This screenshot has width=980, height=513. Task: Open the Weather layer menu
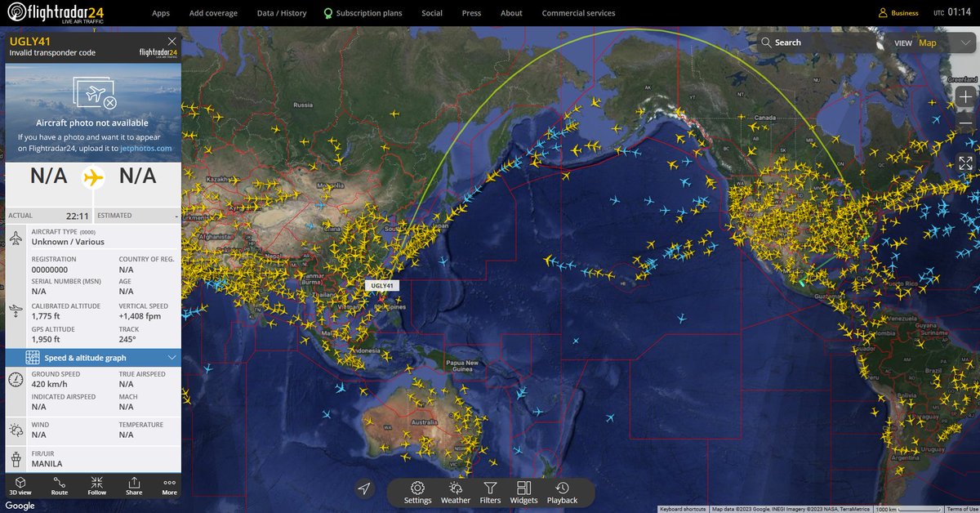click(455, 493)
